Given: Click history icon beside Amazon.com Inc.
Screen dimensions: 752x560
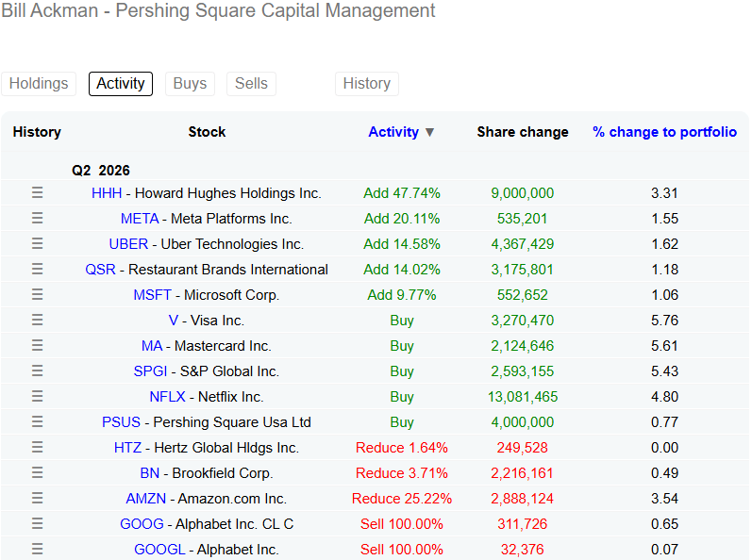Looking at the screenshot, I should (x=38, y=498).
